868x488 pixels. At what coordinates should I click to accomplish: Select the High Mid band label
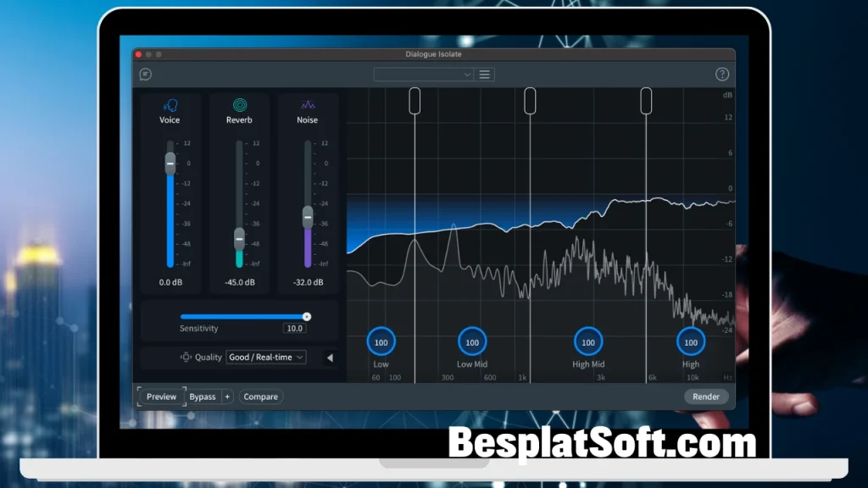pos(588,364)
